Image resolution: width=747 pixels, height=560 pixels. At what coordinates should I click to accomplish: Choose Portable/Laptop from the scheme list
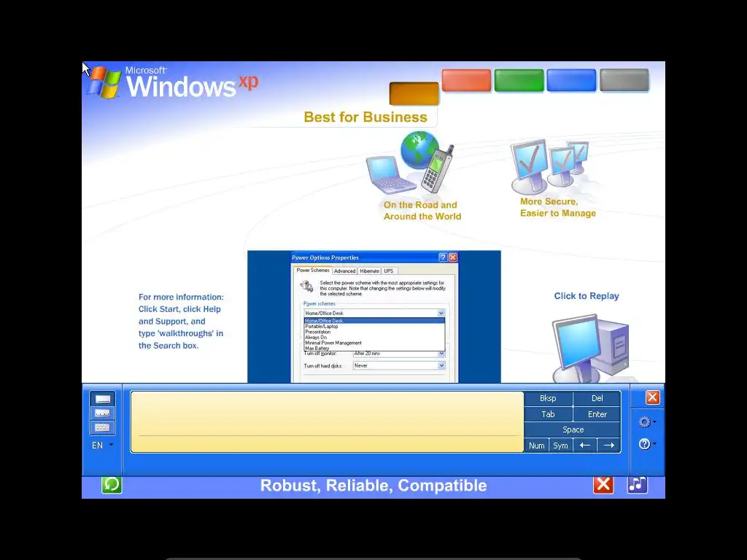pyautogui.click(x=374, y=326)
